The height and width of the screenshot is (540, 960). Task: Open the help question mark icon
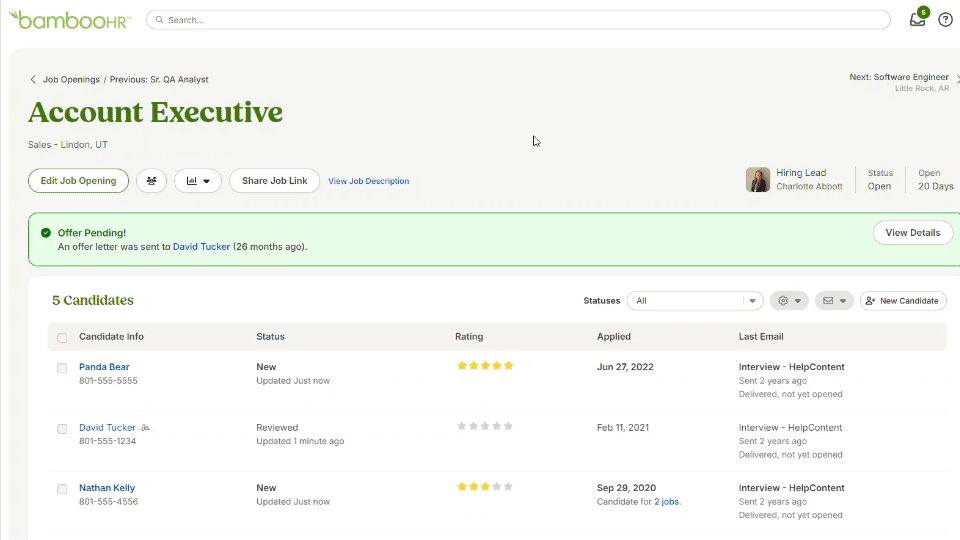945,20
